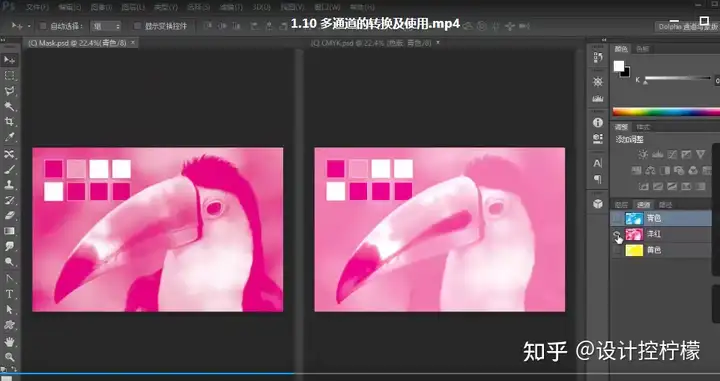Viewport: 720px width, 381px height.
Task: Show the 黄色 channel visibility
Action: 618,250
